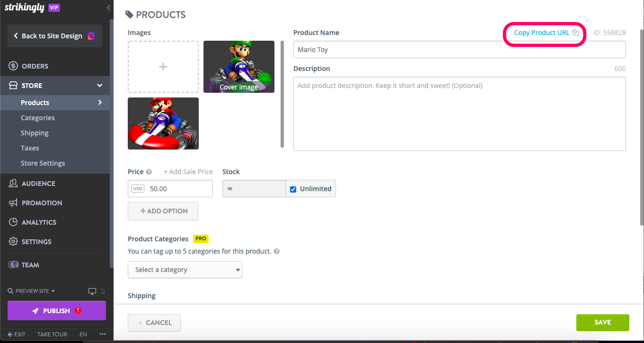Open the Taxes page
This screenshot has height=343, width=644.
click(x=30, y=148)
